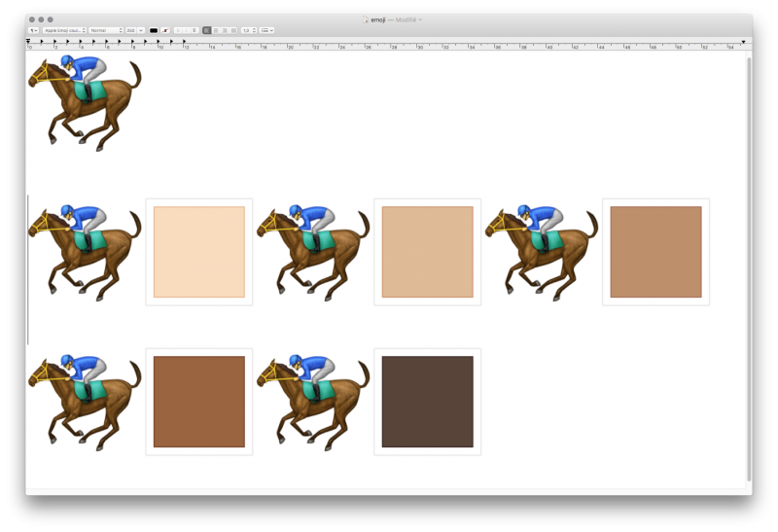Click the horse emoji before the lightest skin swatch
The image size is (778, 532).
pyautogui.click(x=85, y=252)
